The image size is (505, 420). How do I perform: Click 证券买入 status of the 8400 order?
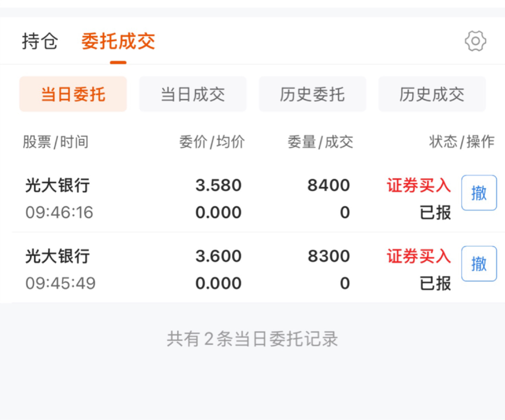coord(418,186)
